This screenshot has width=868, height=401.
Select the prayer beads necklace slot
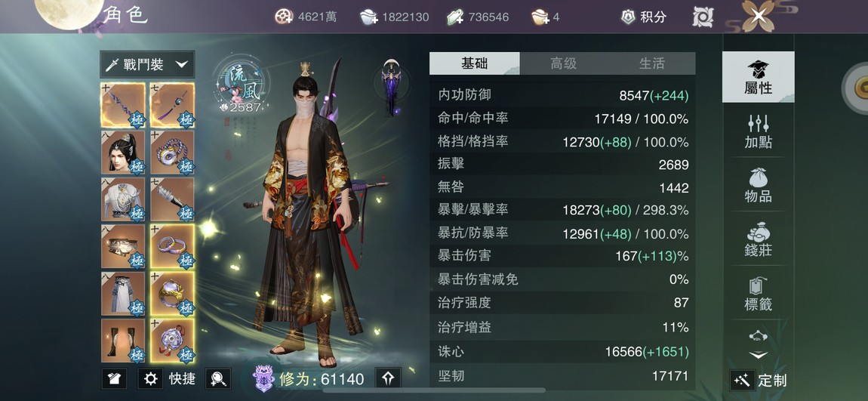click(x=172, y=153)
